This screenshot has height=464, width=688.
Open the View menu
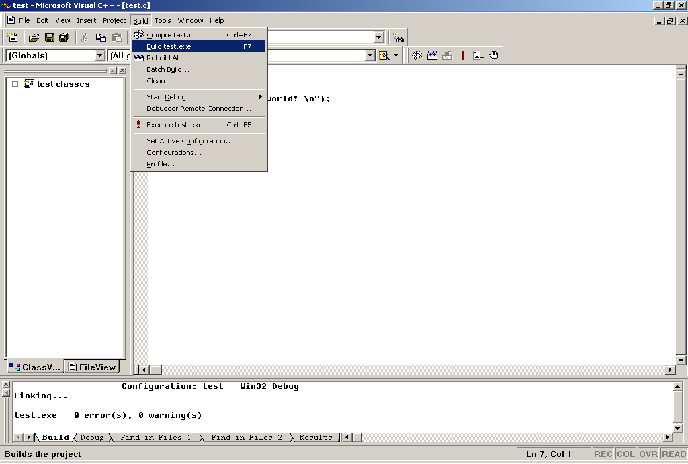pos(63,20)
